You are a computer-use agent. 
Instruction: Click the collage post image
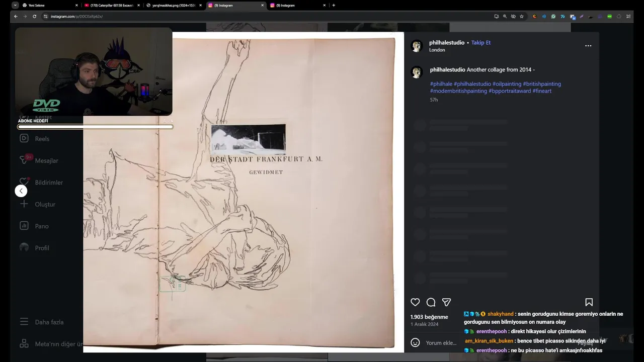click(244, 192)
